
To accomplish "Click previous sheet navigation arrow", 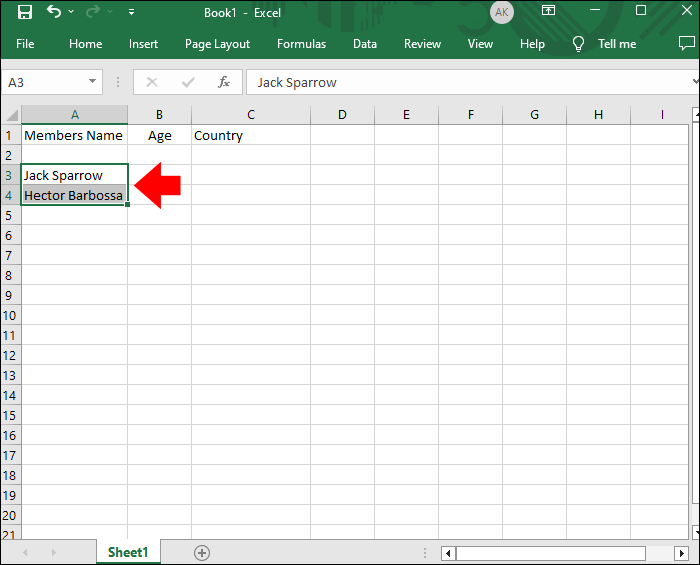I will click(x=25, y=553).
